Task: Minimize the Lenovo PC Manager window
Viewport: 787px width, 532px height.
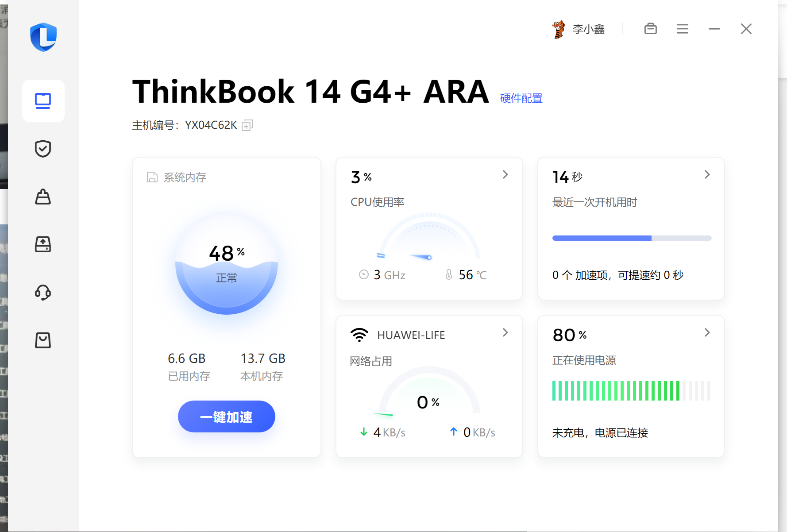Action: point(714,29)
